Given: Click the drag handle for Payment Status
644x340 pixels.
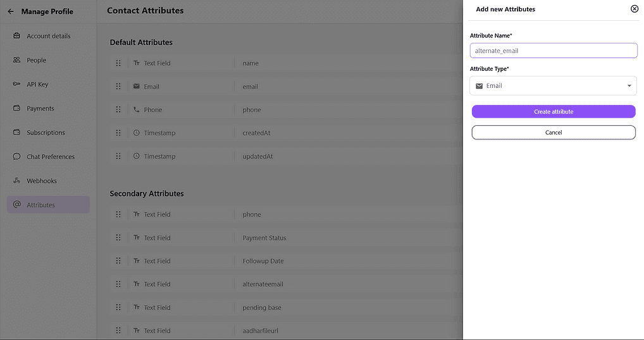Looking at the screenshot, I should point(118,238).
